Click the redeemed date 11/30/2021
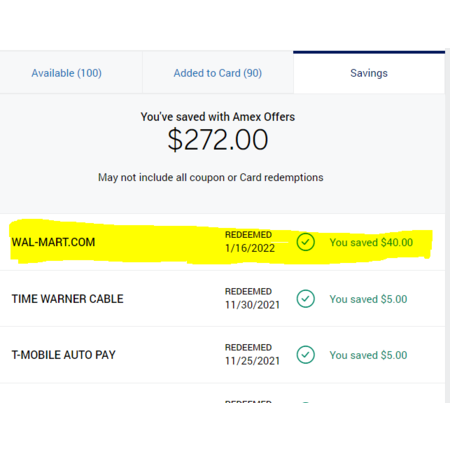The width and height of the screenshot is (450, 450). coord(252,305)
